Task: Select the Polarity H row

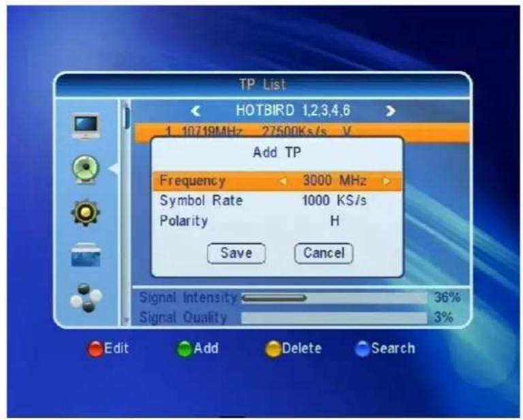Action: [x=277, y=221]
